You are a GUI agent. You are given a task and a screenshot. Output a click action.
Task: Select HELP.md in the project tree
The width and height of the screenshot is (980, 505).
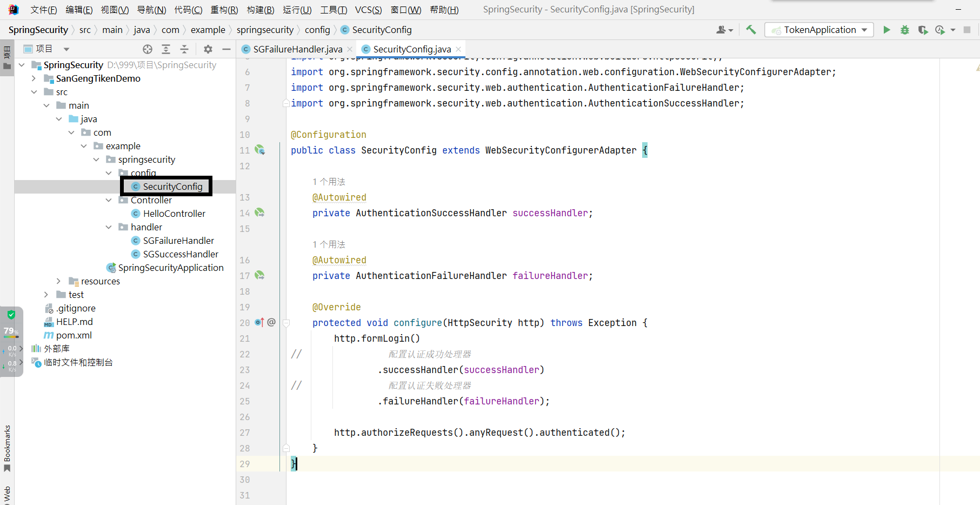click(x=74, y=322)
